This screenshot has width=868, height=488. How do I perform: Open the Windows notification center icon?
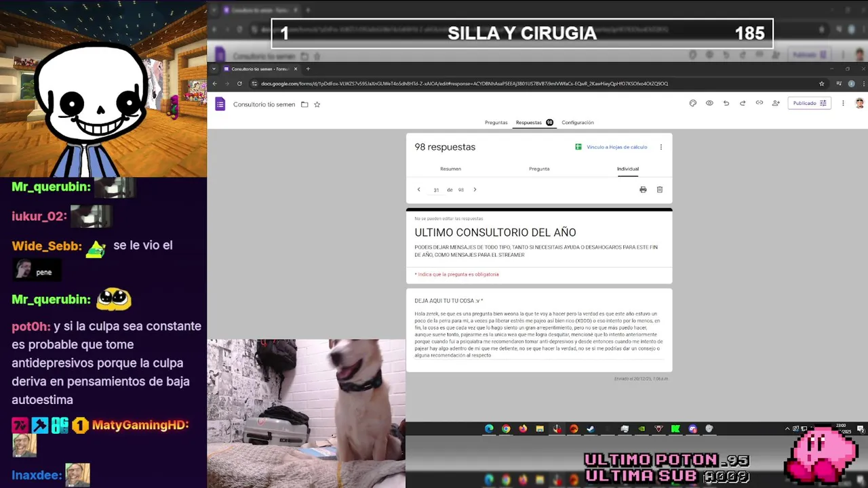(862, 428)
